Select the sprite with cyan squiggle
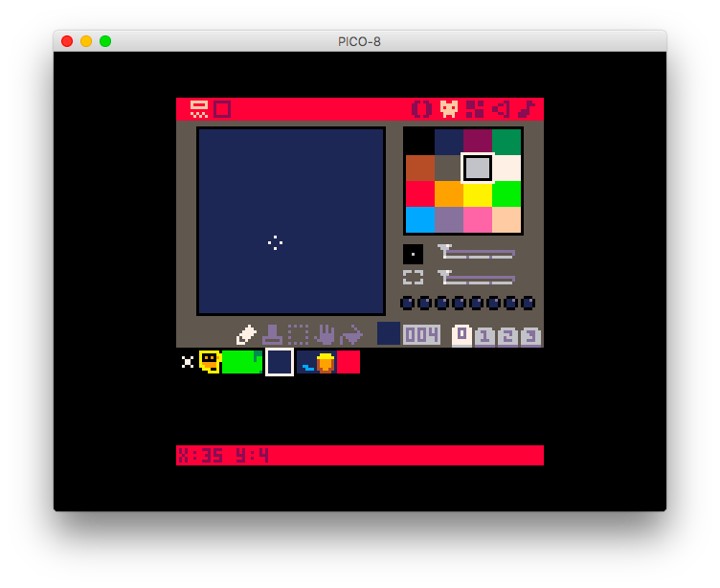This screenshot has height=588, width=720. pos(305,362)
